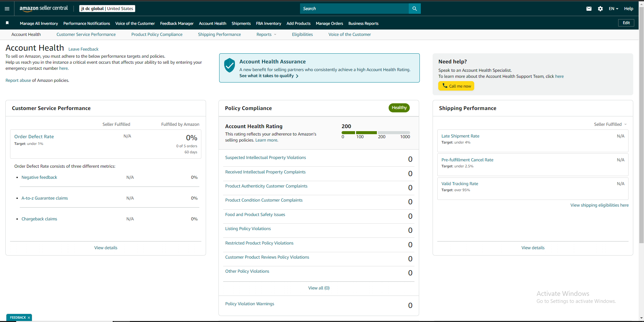
Task: Click 'here' link for Account Health Support Team
Action: [x=559, y=76]
